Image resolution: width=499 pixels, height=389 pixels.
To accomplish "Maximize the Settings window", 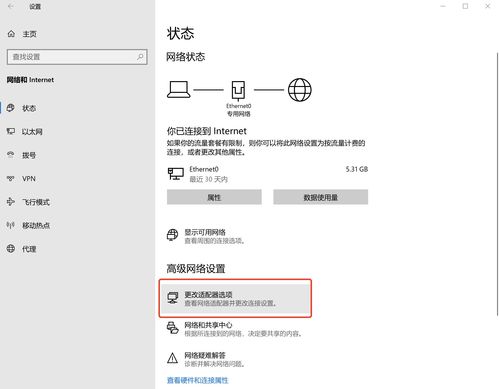I will point(465,6).
